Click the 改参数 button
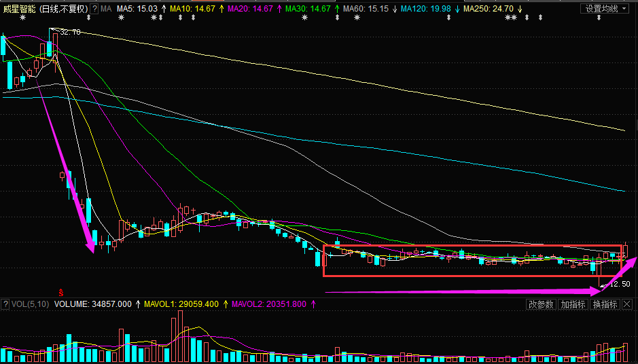This screenshot has height=364, width=638. 542,304
